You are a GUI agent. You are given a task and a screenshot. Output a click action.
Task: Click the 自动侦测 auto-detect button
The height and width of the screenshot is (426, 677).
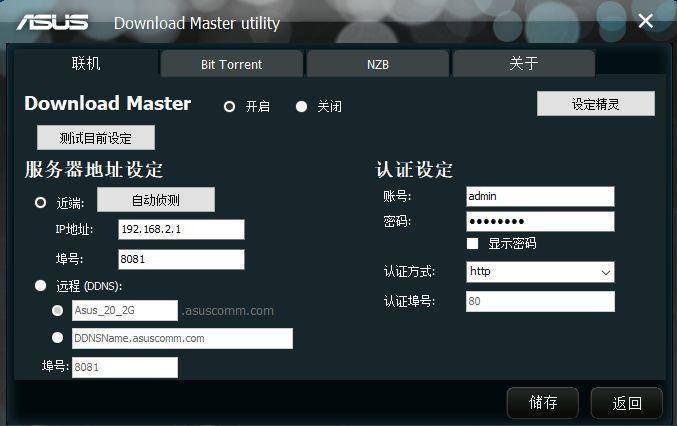pyautogui.click(x=156, y=199)
